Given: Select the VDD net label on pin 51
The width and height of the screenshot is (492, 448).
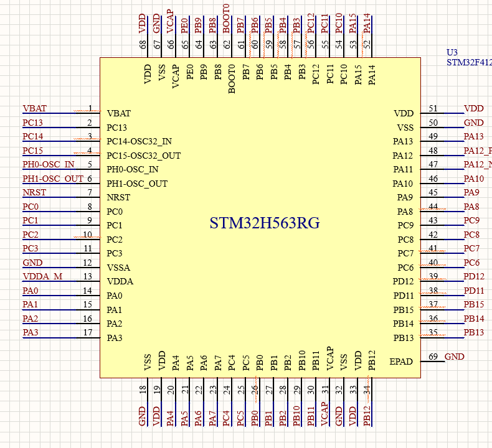Looking at the screenshot, I should tap(473, 108).
